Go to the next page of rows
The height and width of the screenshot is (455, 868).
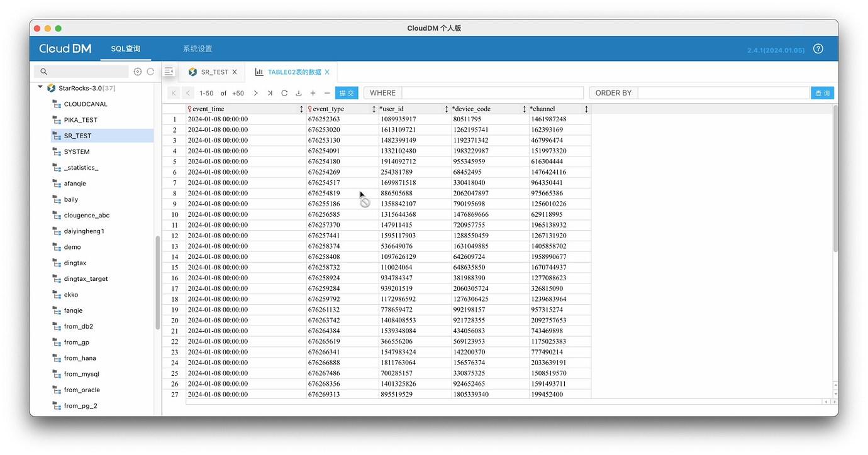[x=255, y=93]
